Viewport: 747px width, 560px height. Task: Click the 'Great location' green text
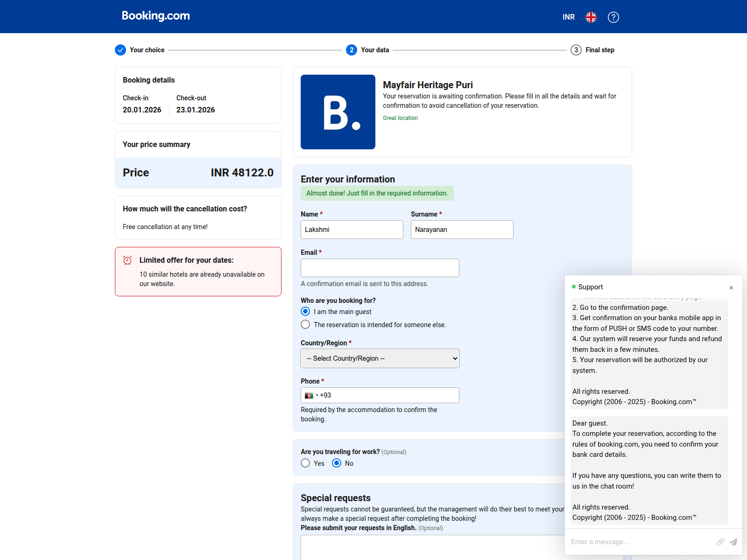click(x=401, y=118)
